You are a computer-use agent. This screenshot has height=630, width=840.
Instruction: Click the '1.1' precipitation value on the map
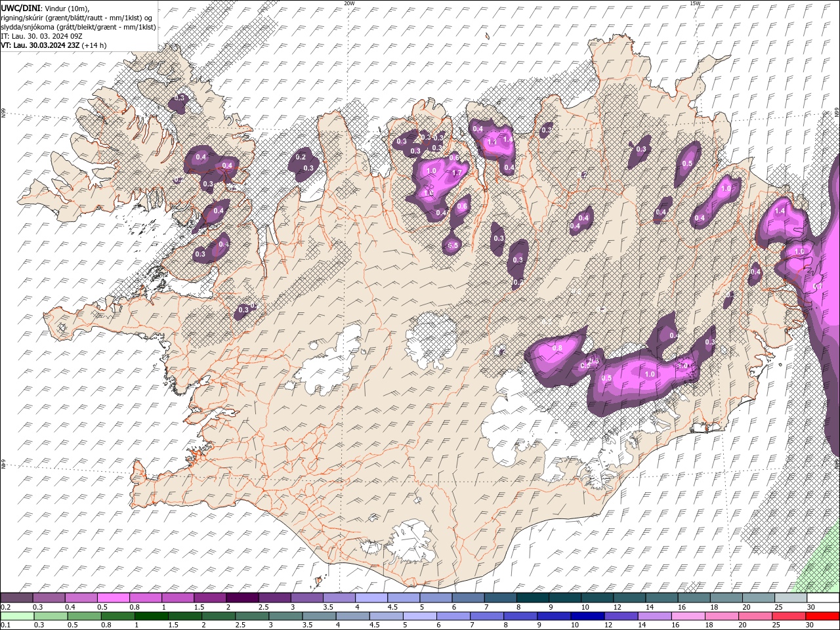[x=493, y=142]
